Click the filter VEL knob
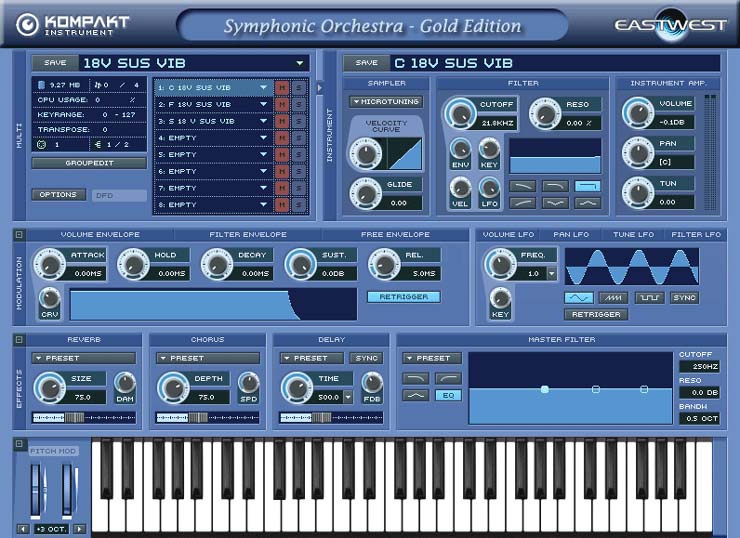 point(460,188)
